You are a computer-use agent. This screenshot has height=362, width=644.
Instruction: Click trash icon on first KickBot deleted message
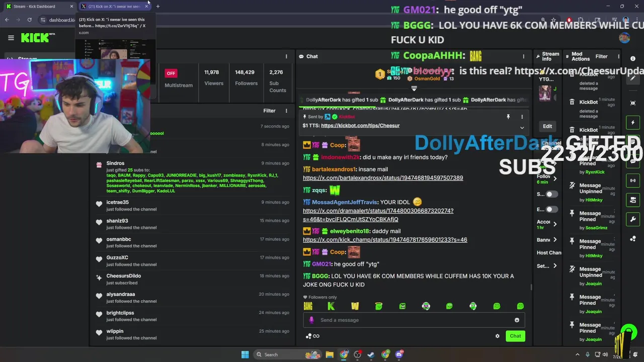point(572,74)
